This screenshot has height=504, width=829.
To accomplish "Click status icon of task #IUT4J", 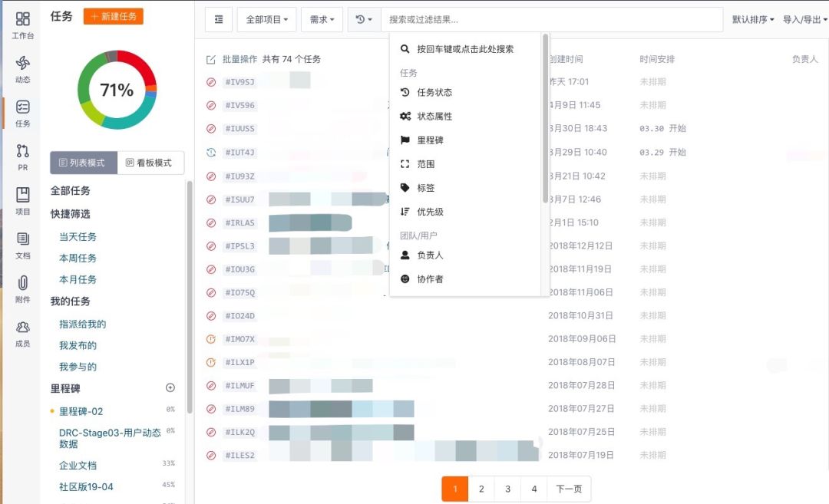I will tap(211, 153).
